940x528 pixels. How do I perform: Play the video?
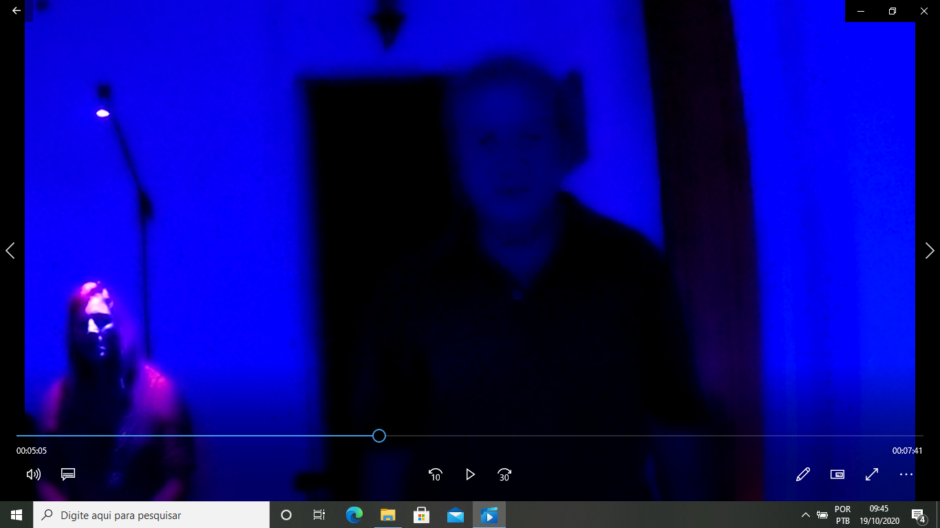tap(470, 475)
